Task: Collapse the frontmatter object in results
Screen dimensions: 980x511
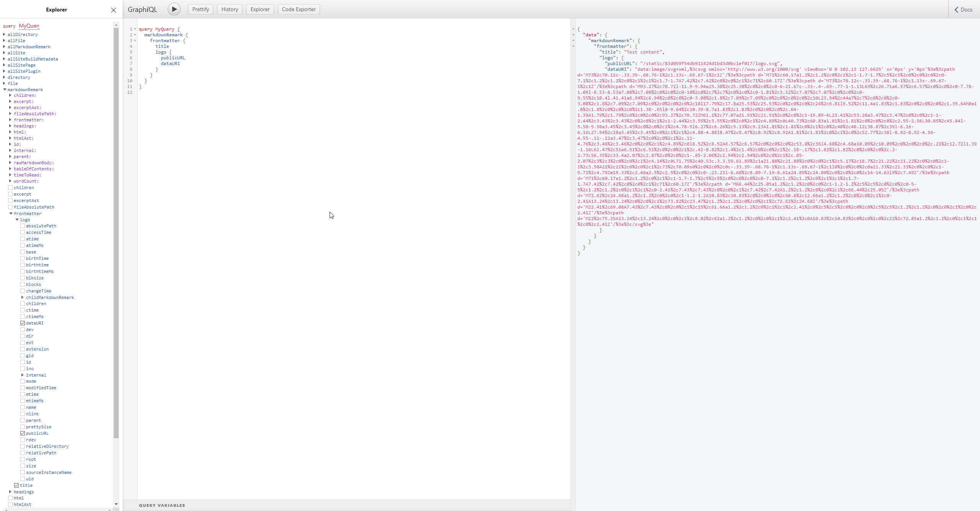Action: (572, 46)
